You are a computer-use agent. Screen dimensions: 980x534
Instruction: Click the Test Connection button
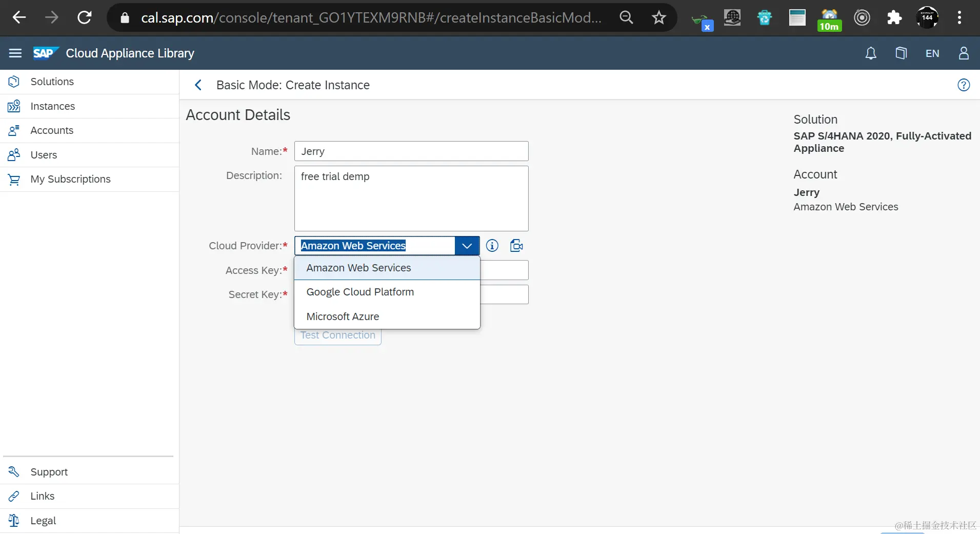click(338, 335)
